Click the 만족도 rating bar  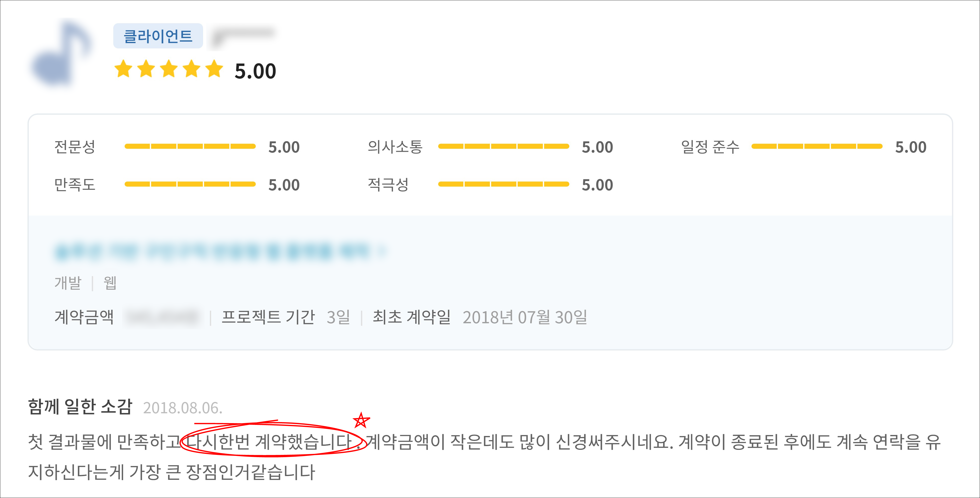[x=190, y=184]
